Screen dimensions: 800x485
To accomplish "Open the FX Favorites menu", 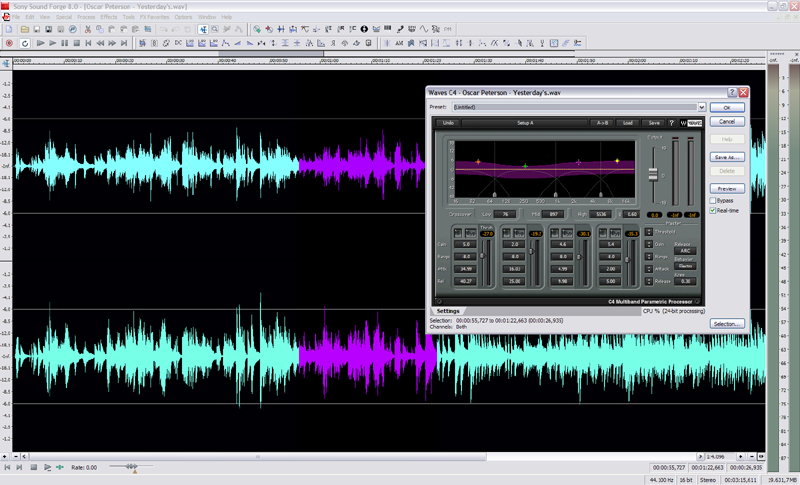I will [x=154, y=17].
